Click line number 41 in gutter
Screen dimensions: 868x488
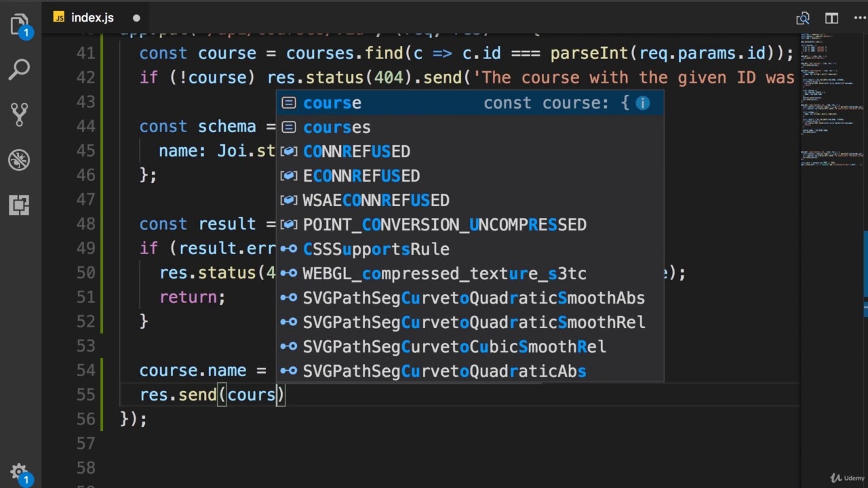(86, 54)
